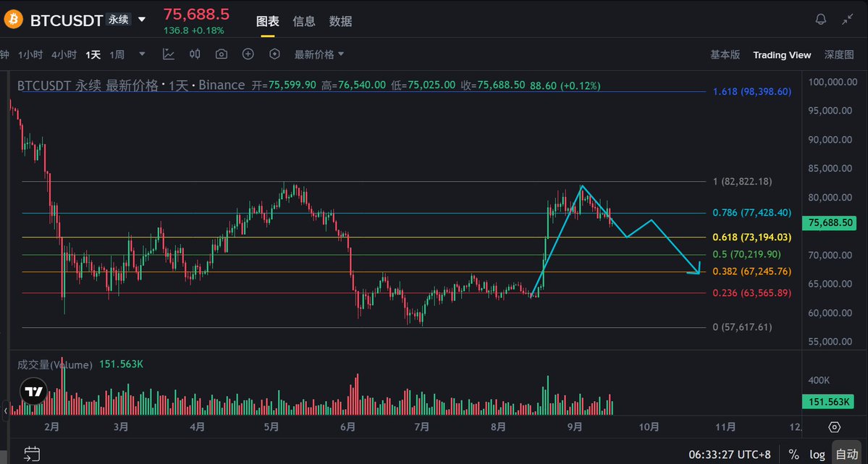
Task: Collapse the volume pane with the left arrow
Action: pos(6,410)
